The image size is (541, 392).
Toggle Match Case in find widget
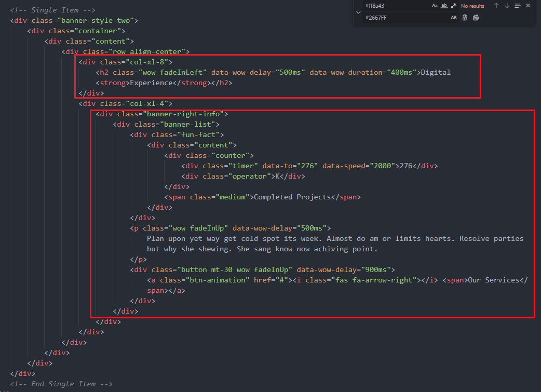coord(435,6)
